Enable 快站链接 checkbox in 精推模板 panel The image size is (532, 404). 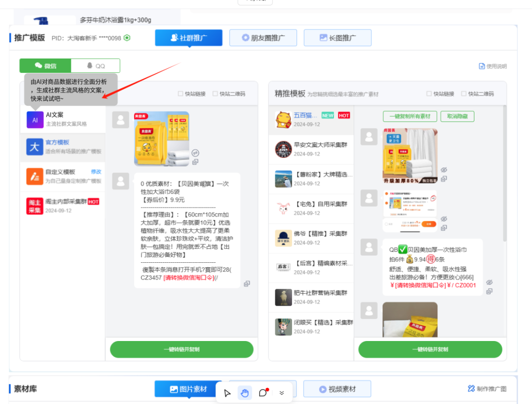tap(429, 93)
